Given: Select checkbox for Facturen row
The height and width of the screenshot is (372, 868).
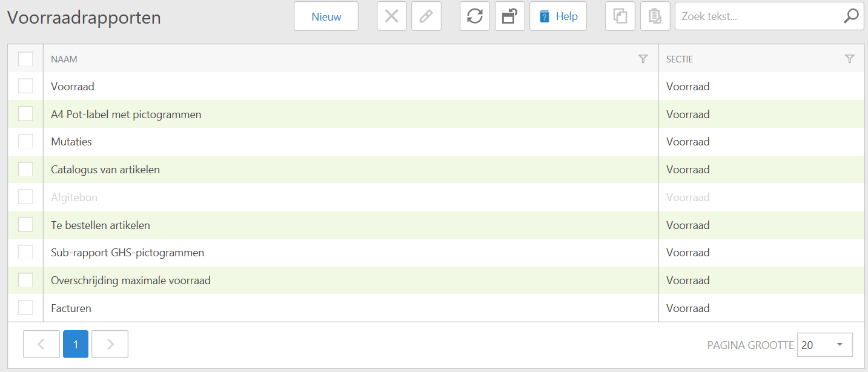Looking at the screenshot, I should point(25,308).
